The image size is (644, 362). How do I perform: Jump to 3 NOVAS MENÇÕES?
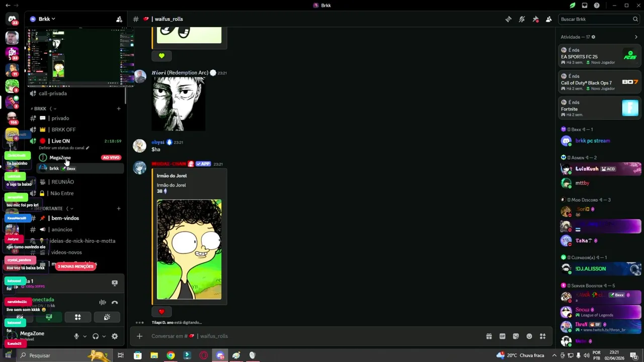[75, 266]
